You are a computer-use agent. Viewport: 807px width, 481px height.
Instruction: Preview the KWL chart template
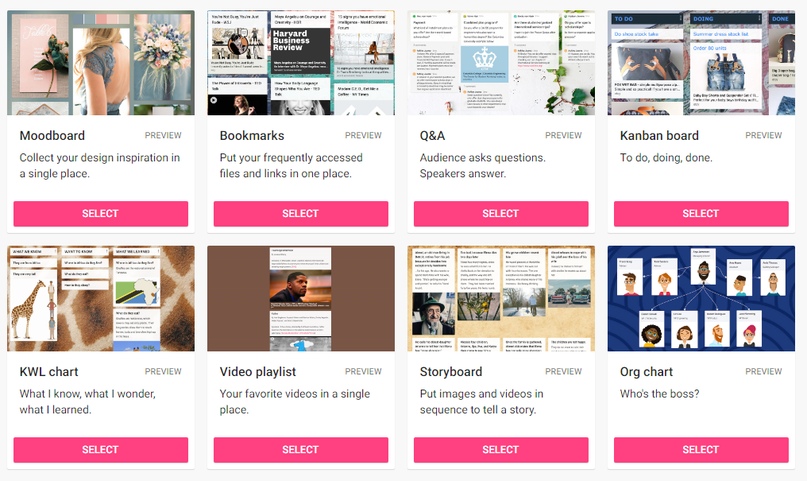click(163, 371)
